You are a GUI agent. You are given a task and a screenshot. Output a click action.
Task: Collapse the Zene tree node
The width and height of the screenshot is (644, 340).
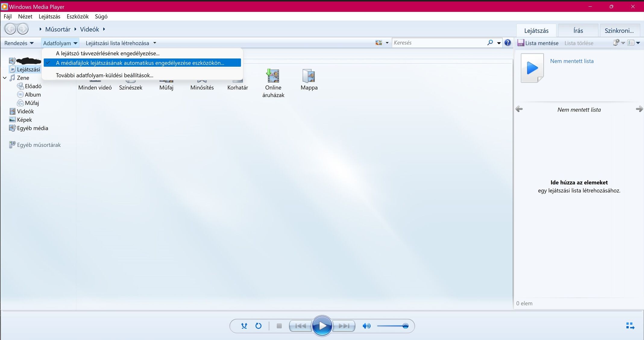click(x=5, y=78)
